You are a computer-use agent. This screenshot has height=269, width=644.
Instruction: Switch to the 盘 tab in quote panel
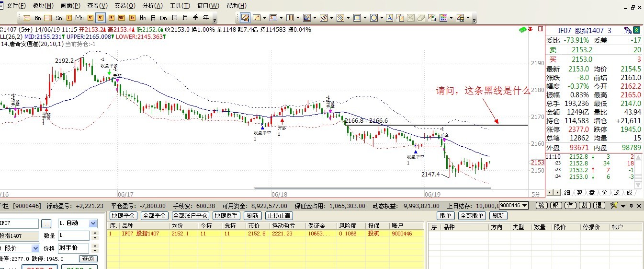coord(592,192)
